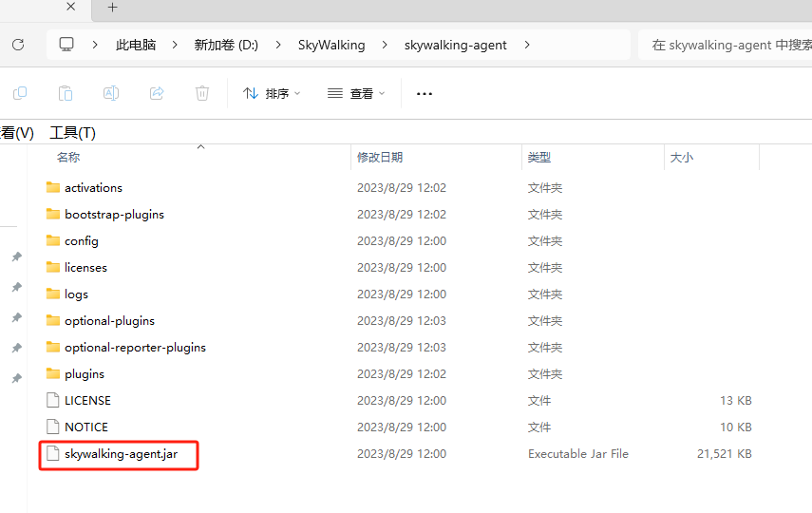Click the share icon in toolbar

(157, 93)
